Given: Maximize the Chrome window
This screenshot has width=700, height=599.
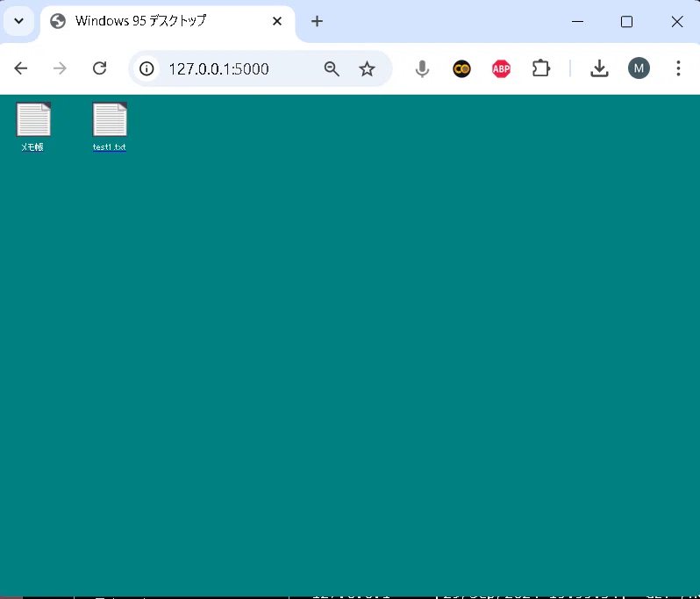Looking at the screenshot, I should click(x=627, y=21).
